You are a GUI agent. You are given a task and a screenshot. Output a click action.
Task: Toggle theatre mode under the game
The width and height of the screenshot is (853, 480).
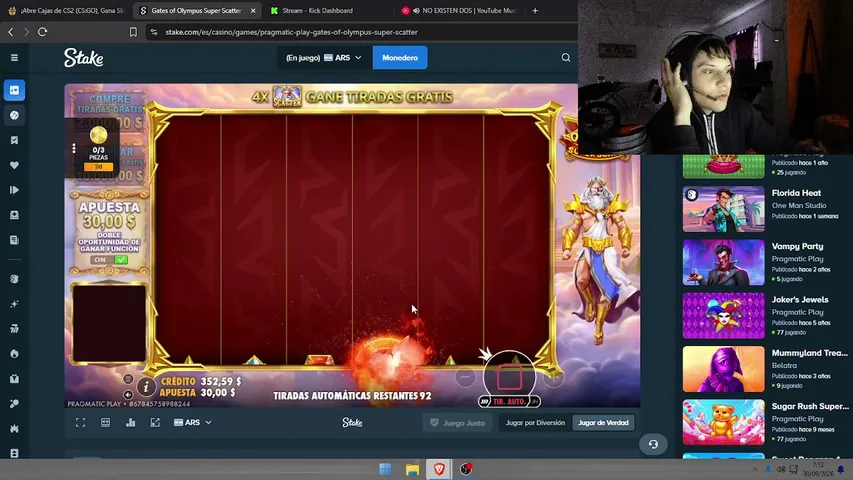tap(106, 423)
